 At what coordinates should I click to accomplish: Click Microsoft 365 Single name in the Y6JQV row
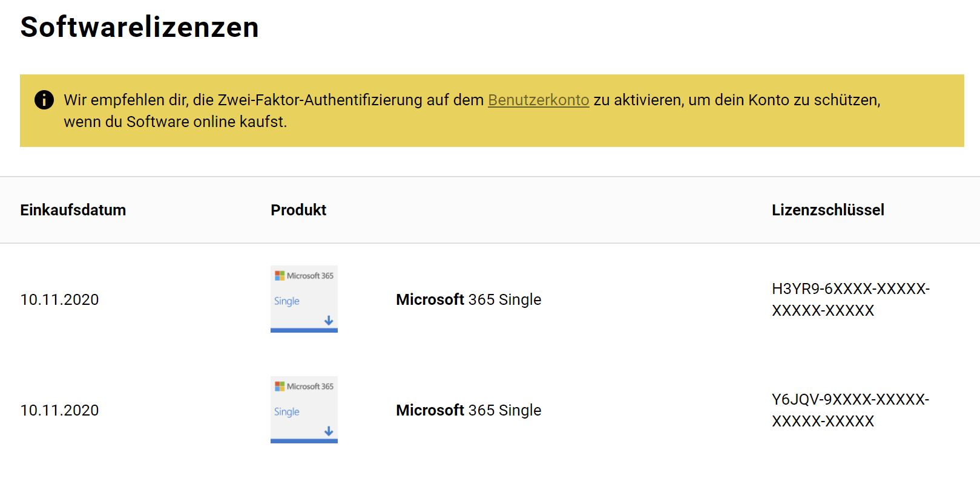coord(469,410)
